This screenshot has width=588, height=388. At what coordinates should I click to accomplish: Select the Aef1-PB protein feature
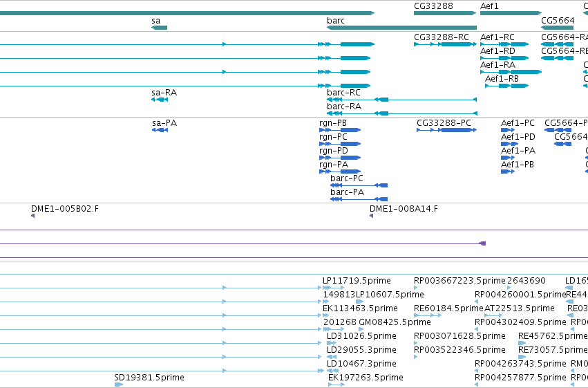[508, 172]
